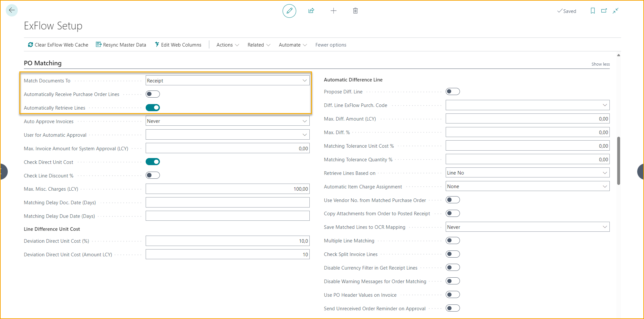This screenshot has width=644, height=319.
Task: Click Resync Master Data
Action: coord(121,45)
